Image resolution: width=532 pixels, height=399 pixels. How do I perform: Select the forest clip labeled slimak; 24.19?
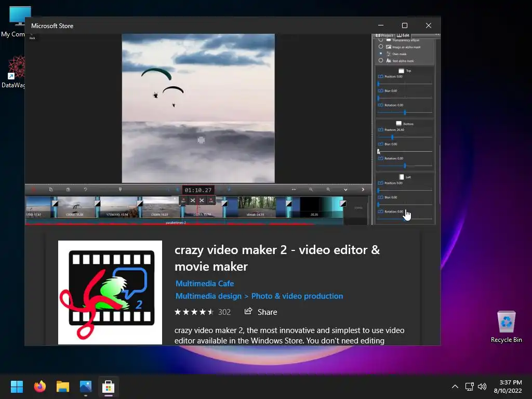click(257, 207)
